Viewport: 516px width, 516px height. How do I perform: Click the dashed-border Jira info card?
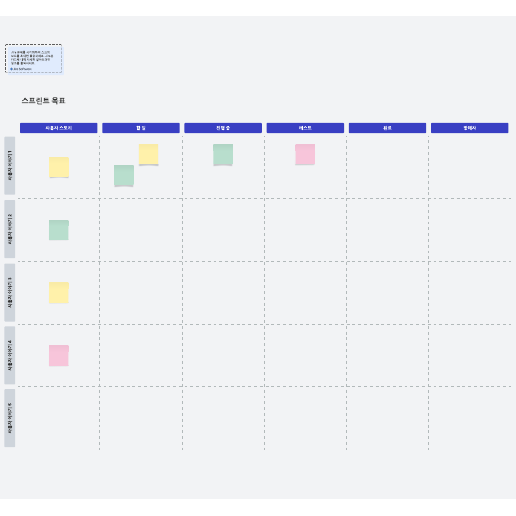pos(33,58)
